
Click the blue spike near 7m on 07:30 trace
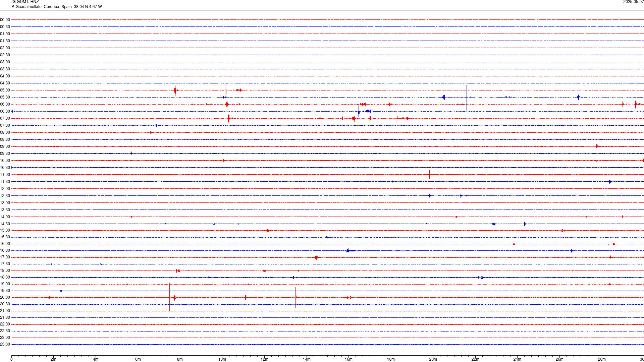tap(156, 125)
